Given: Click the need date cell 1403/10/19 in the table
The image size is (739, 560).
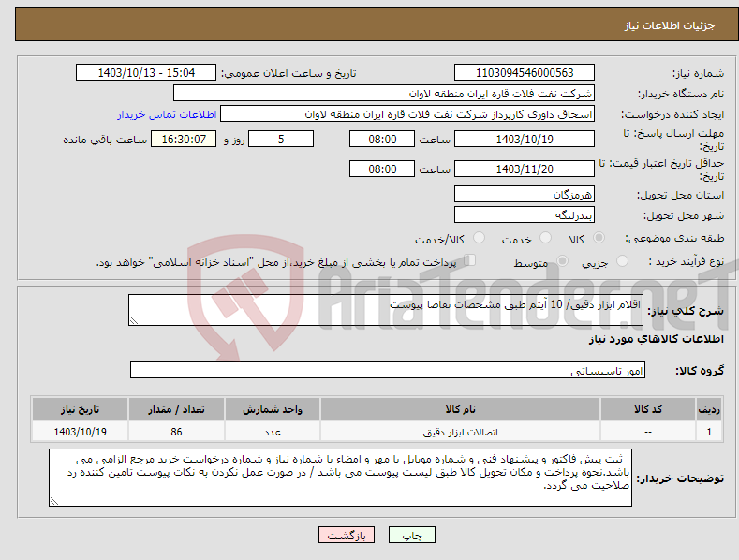Looking at the screenshot, I should pos(80,432).
